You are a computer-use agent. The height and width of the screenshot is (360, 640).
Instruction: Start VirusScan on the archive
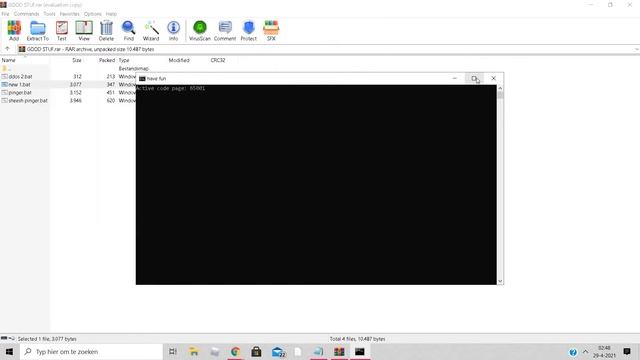[200, 31]
